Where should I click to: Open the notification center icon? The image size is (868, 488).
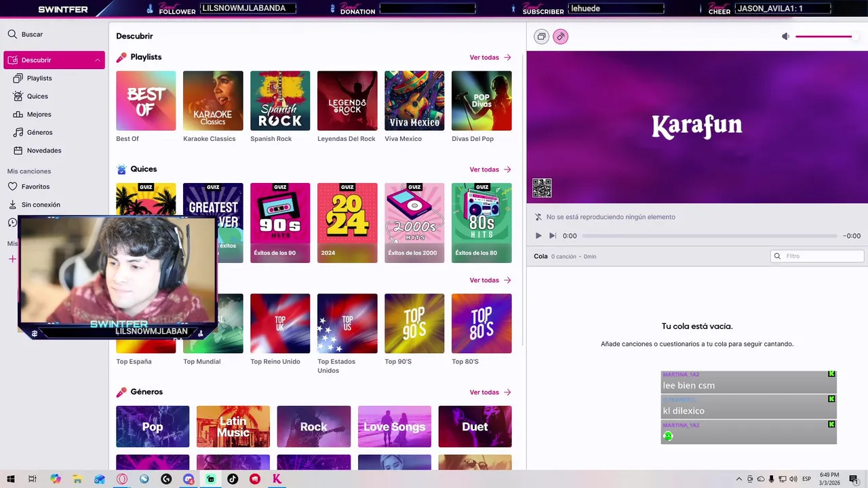(x=854, y=479)
